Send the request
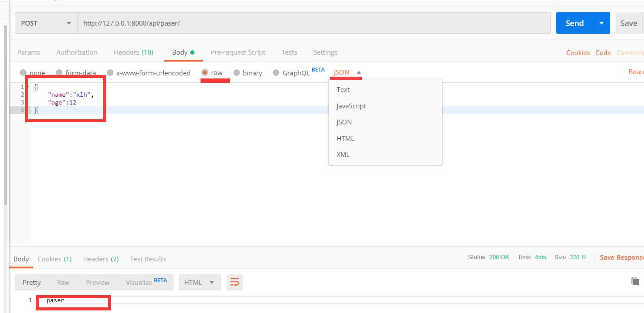644x313 pixels. click(575, 23)
